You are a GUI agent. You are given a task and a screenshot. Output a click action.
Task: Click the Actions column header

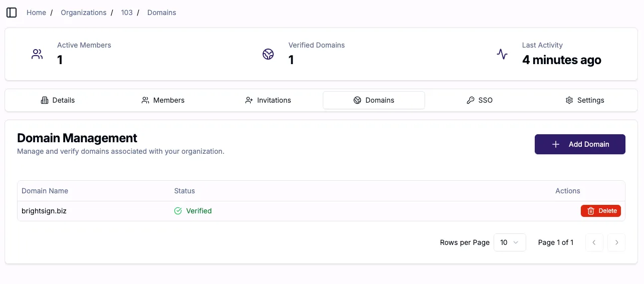pyautogui.click(x=568, y=191)
